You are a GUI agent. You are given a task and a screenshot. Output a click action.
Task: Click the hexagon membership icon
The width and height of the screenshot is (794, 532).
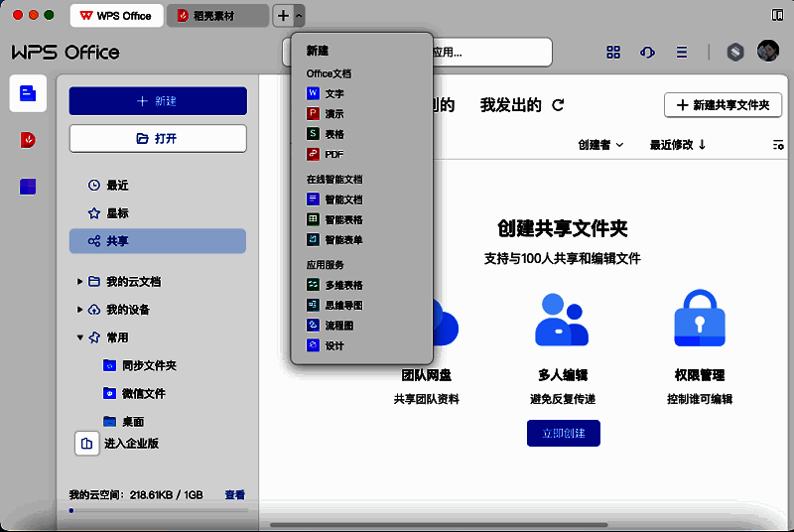tap(735, 53)
